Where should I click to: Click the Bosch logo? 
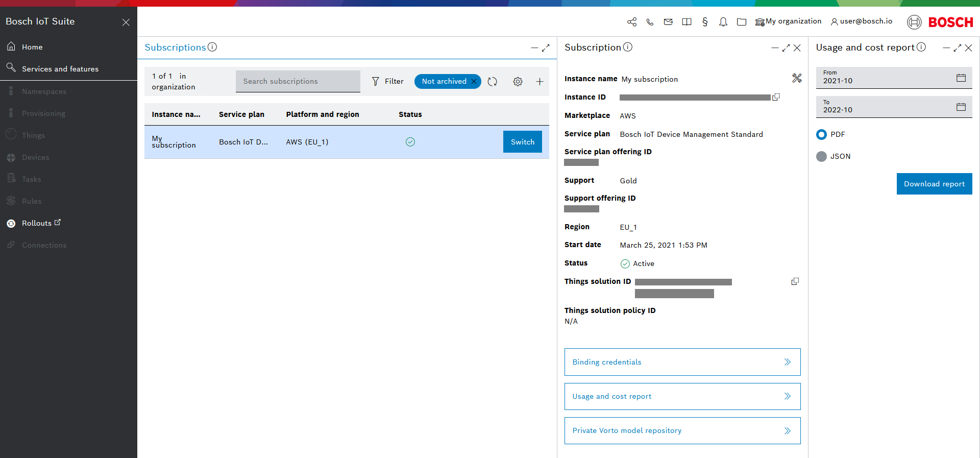[940, 22]
